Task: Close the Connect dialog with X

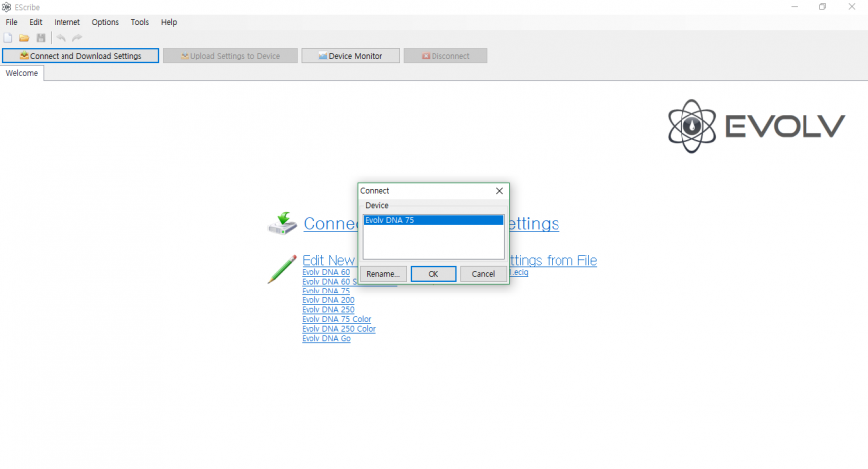Action: point(499,190)
